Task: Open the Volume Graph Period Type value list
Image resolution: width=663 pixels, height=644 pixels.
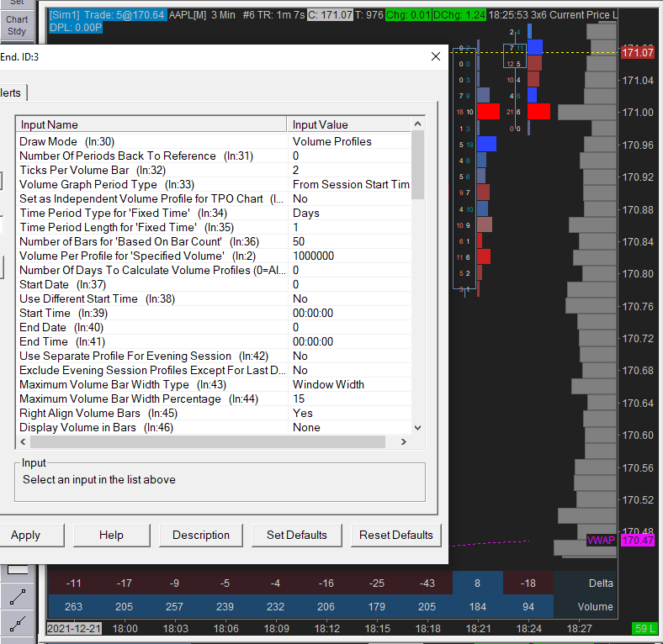Action: (x=350, y=184)
